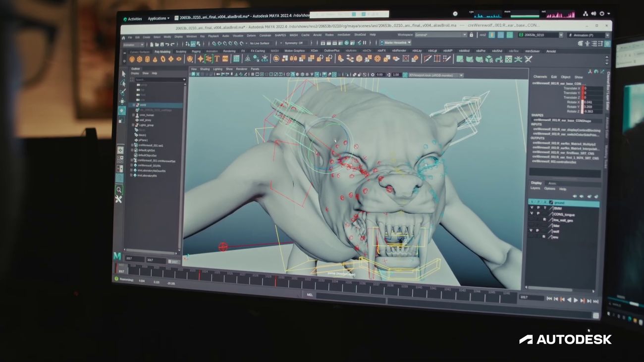Click the polygon cone shelf icon
The image size is (644, 362).
[x=155, y=59]
